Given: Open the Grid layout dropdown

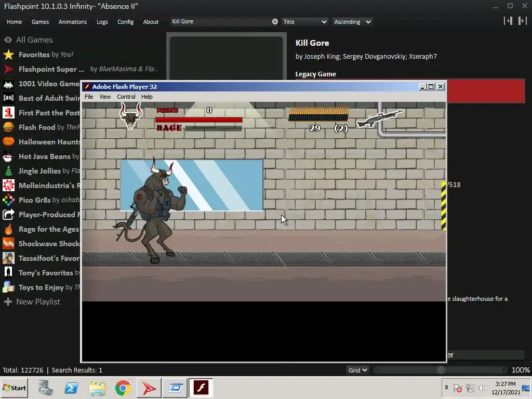Looking at the screenshot, I should pyautogui.click(x=357, y=370).
